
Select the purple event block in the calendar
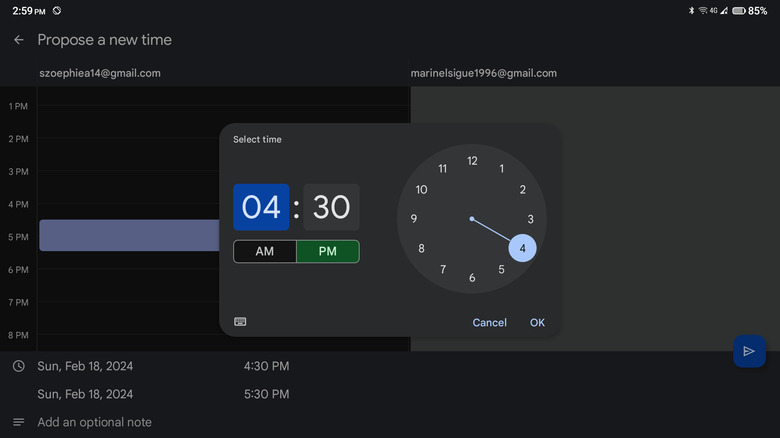pyautogui.click(x=129, y=235)
